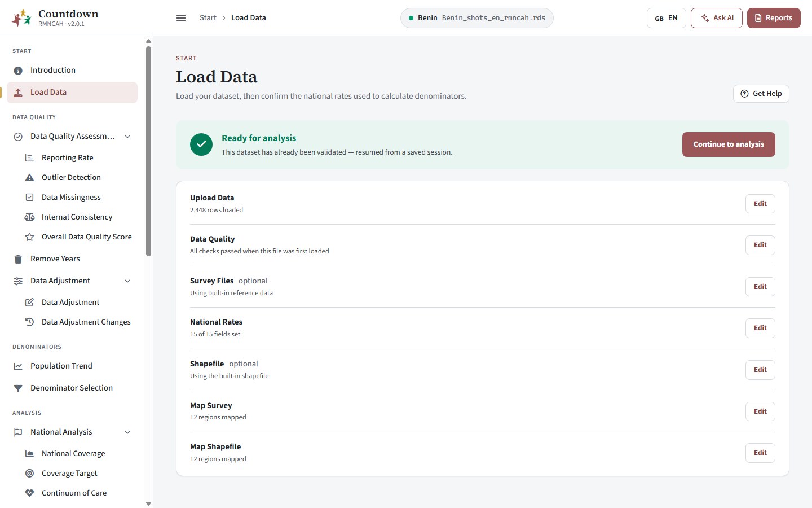Click the Remove Years trash icon
The height and width of the screenshot is (508, 812).
(x=18, y=259)
